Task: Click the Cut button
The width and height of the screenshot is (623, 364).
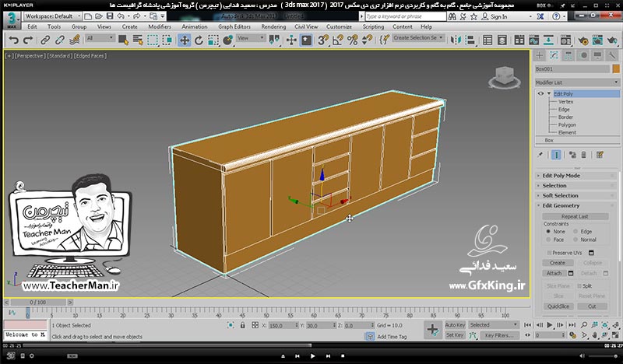Action: point(592,306)
